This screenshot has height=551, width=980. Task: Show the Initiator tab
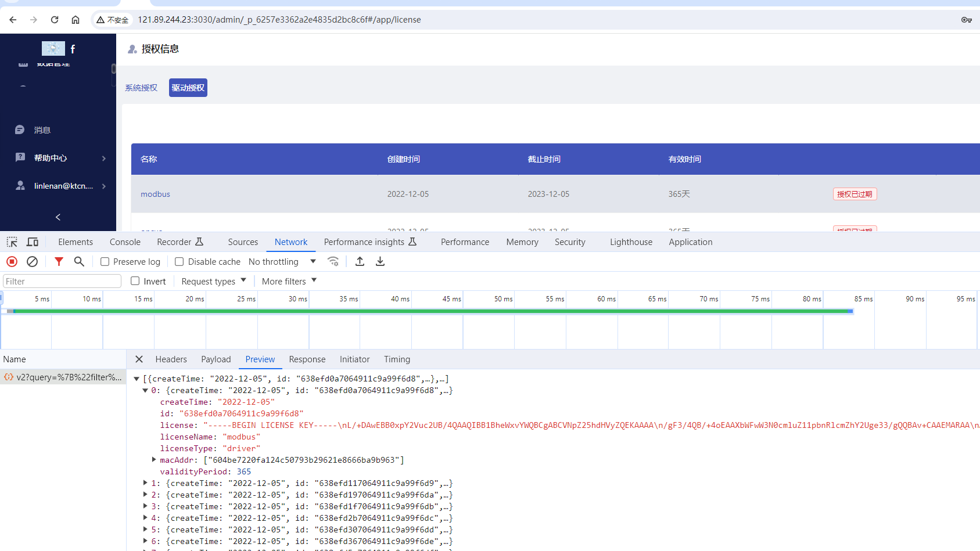coord(355,359)
